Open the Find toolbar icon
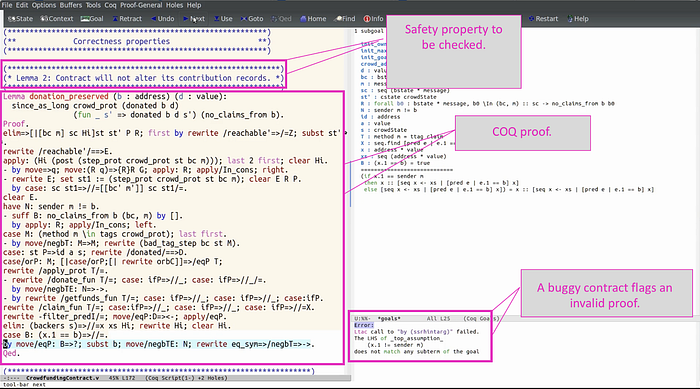This screenshot has width=700, height=389. [345, 19]
